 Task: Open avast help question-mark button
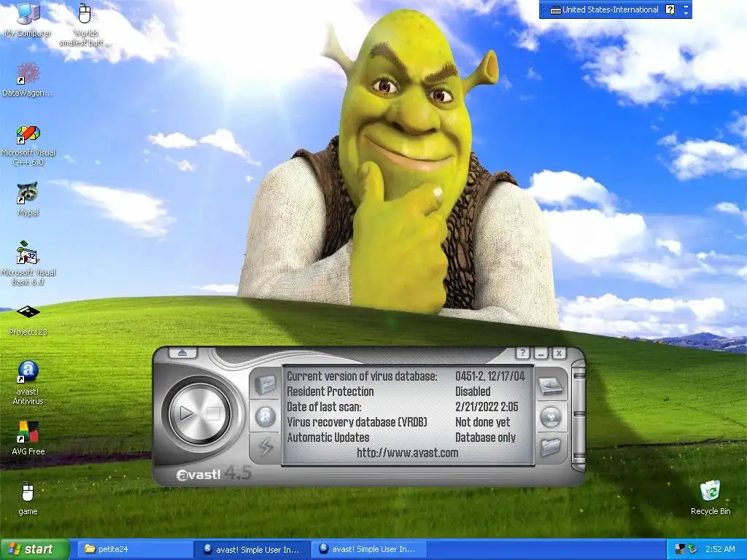click(x=522, y=353)
